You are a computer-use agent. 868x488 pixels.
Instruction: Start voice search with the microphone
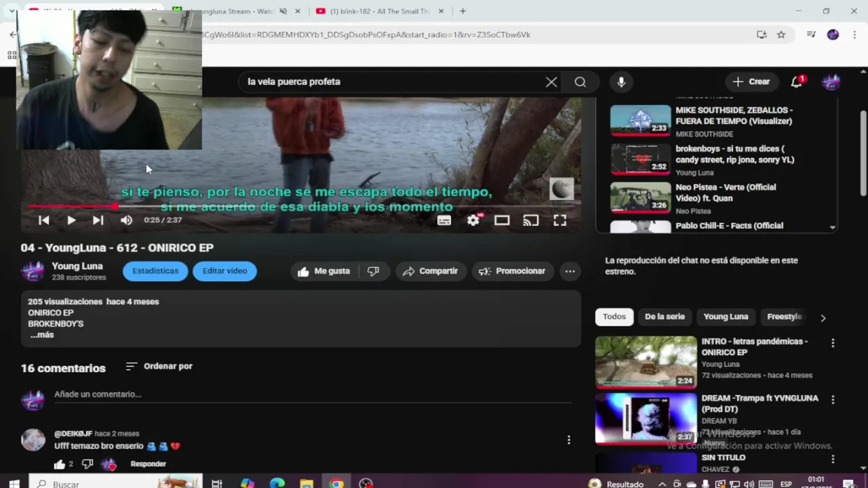coord(621,82)
